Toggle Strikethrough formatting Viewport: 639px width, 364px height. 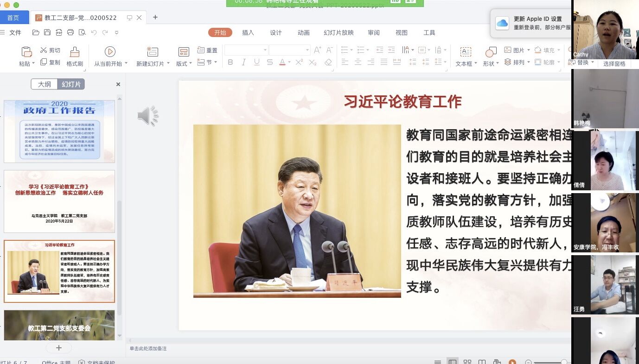coord(270,62)
